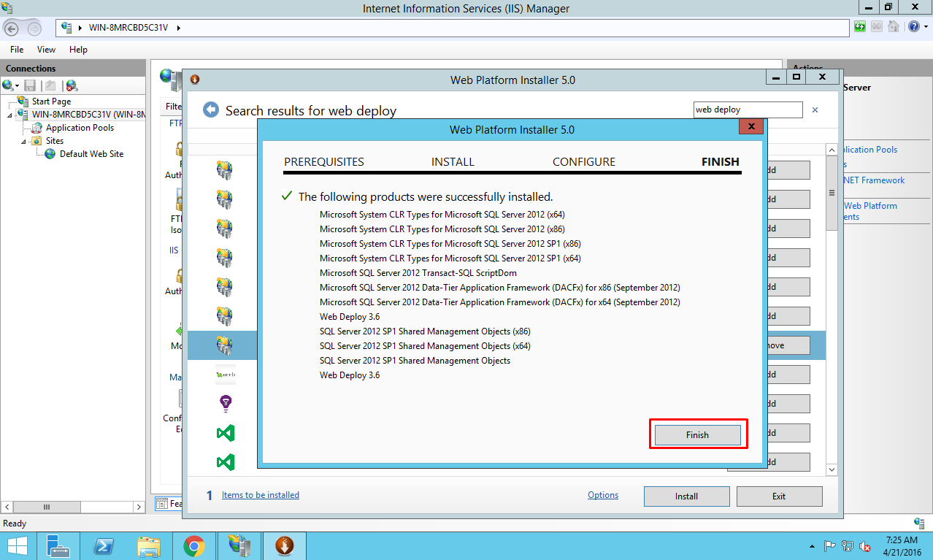
Task: Click the scroll-up arrow of the results list
Action: [x=832, y=150]
